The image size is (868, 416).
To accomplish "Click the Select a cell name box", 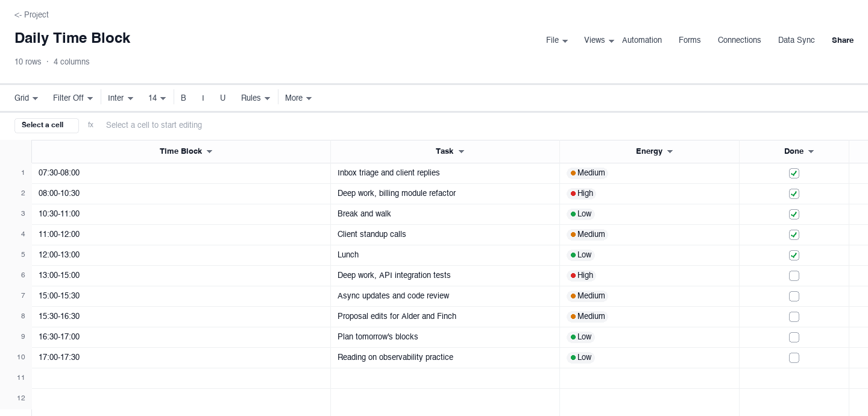I will pyautogui.click(x=46, y=125).
